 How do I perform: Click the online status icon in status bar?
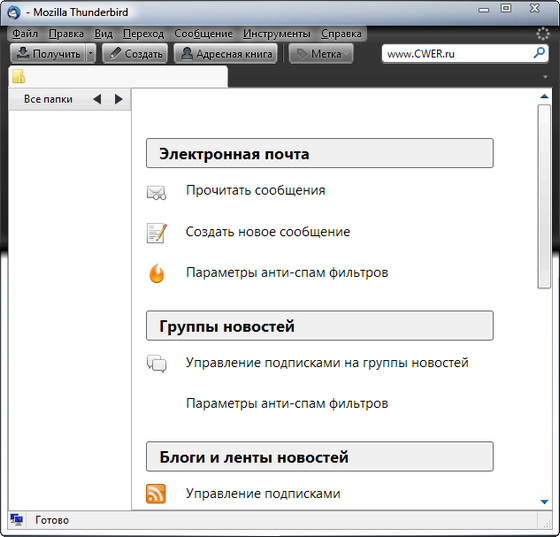click(x=16, y=520)
